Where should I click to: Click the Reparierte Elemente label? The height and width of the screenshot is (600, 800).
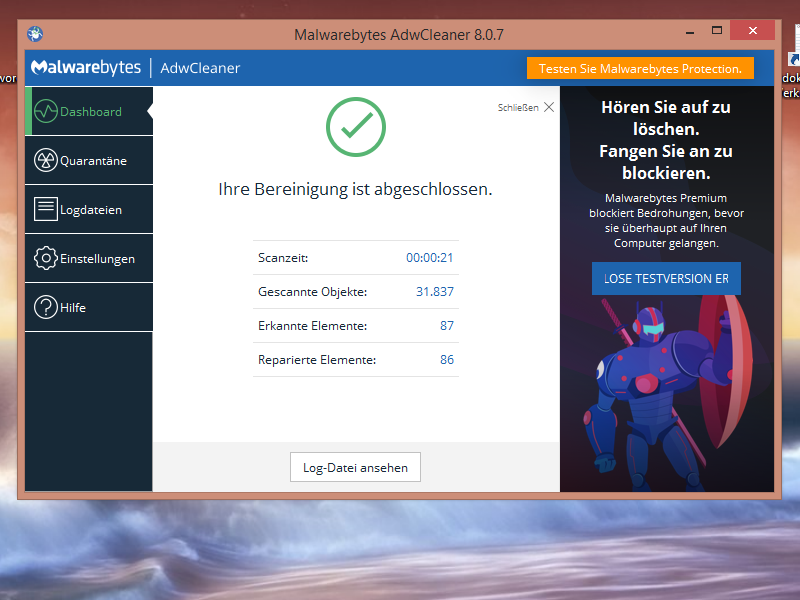(x=317, y=360)
